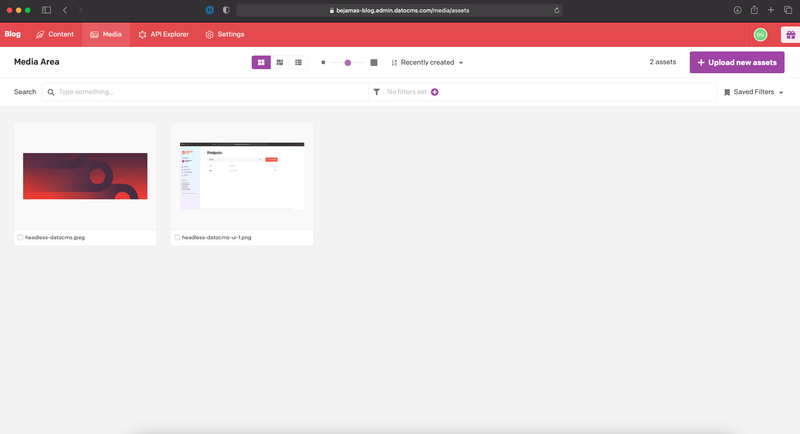Open the headless-datocms-ui-1.png thumbnail
This screenshot has width=800, height=434.
tap(242, 176)
